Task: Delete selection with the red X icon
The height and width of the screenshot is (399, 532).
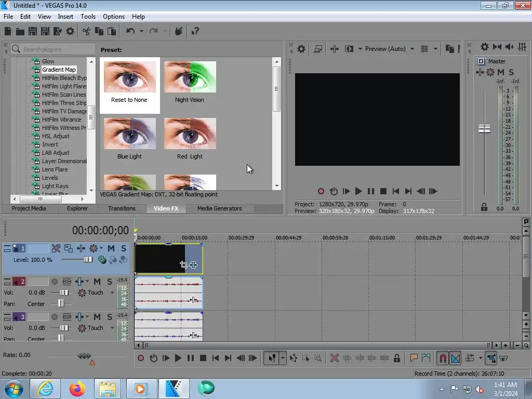Action: (x=334, y=358)
